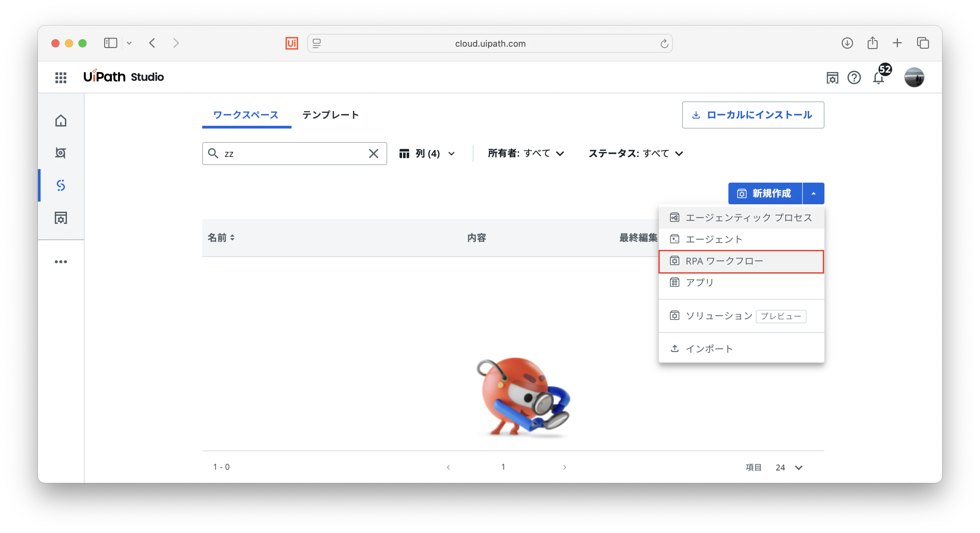The height and width of the screenshot is (533, 980).
Task: Click the ローカルにインストール button
Action: point(753,115)
